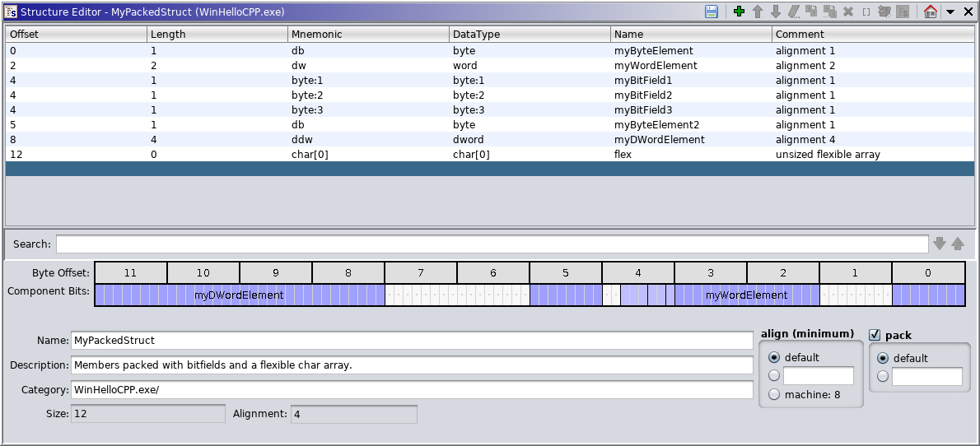Click the Move Component Up arrow icon
980x446 pixels.
758,12
